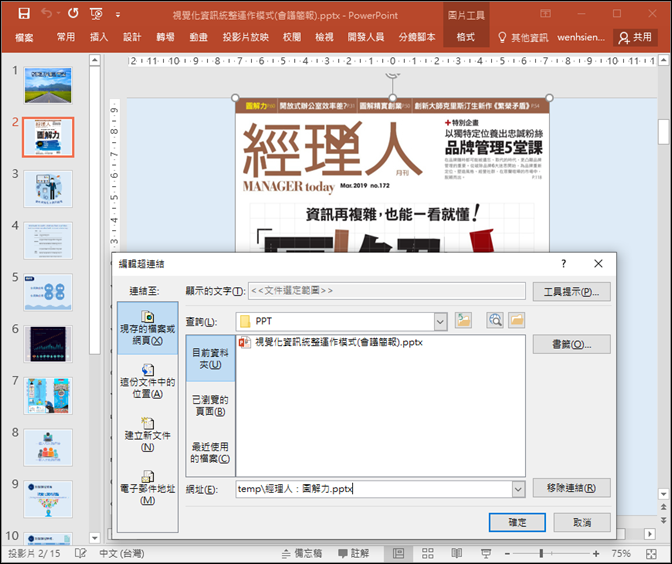This screenshot has height=564, width=672.
Task: Open the 動畫 ribbon tab
Action: [x=198, y=37]
